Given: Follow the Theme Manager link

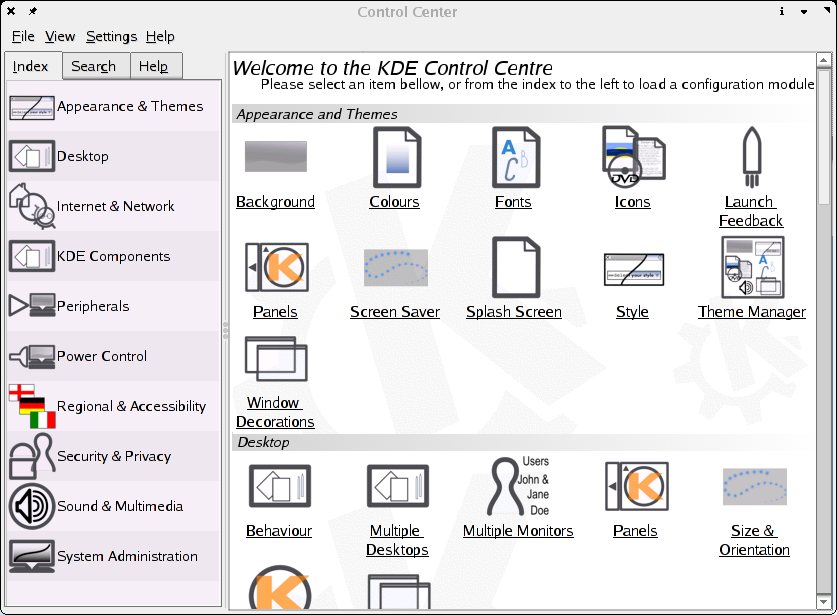Looking at the screenshot, I should 752,312.
